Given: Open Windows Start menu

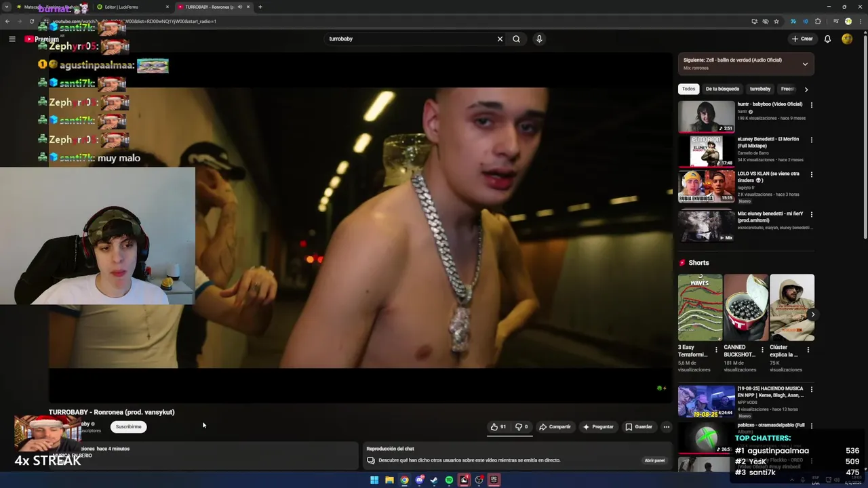Looking at the screenshot, I should coord(374,480).
